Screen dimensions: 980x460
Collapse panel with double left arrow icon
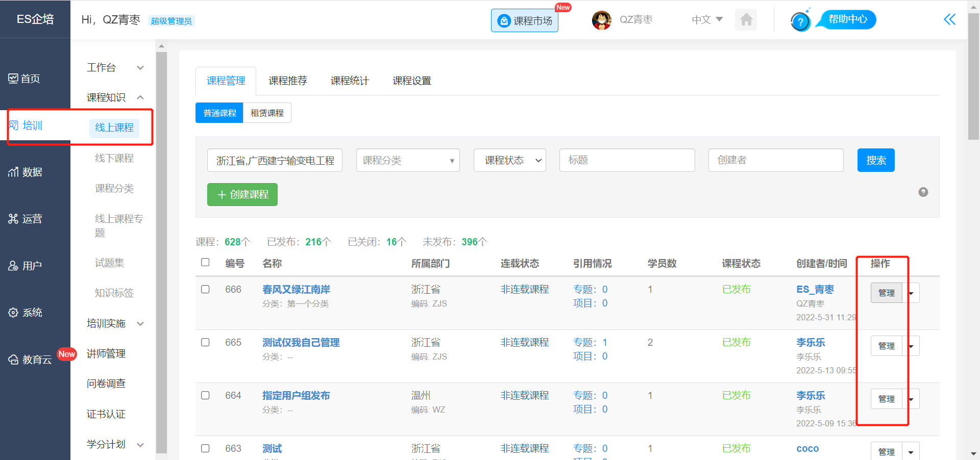pos(949,20)
